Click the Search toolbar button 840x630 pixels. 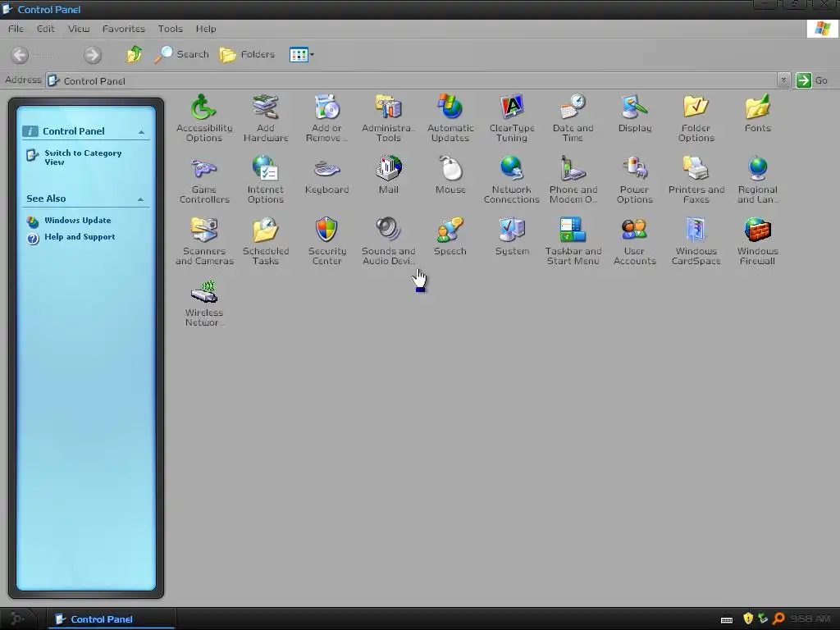pos(182,55)
